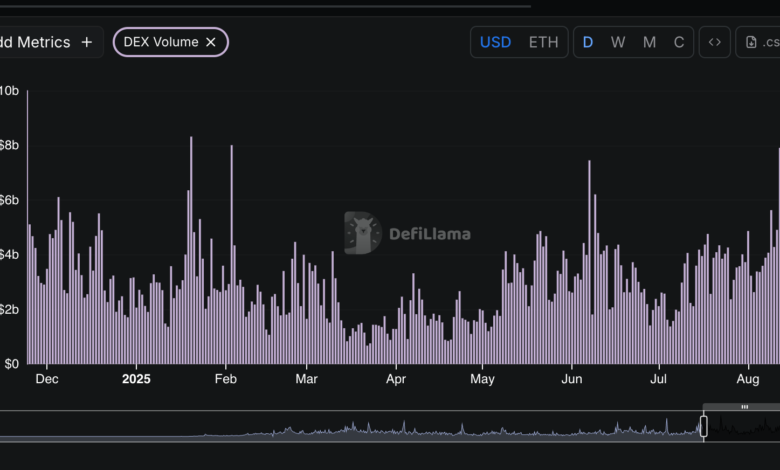Remove the DEX Volume metric chip
Screen dimensions: 780x470
tap(211, 42)
